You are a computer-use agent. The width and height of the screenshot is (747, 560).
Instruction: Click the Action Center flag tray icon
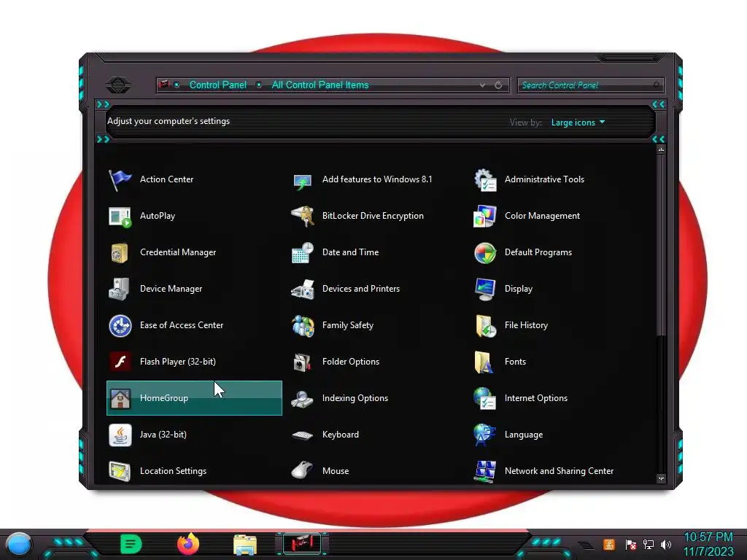click(x=631, y=544)
